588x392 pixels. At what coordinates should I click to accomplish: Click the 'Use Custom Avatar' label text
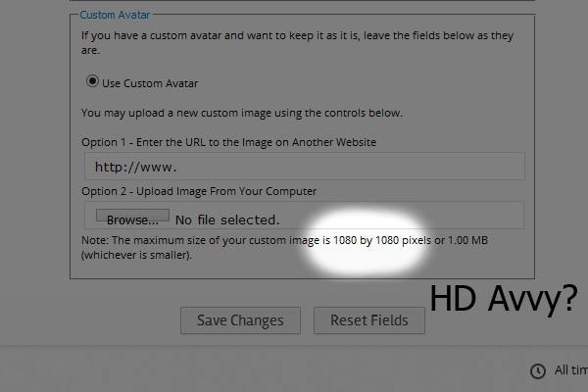[150, 83]
